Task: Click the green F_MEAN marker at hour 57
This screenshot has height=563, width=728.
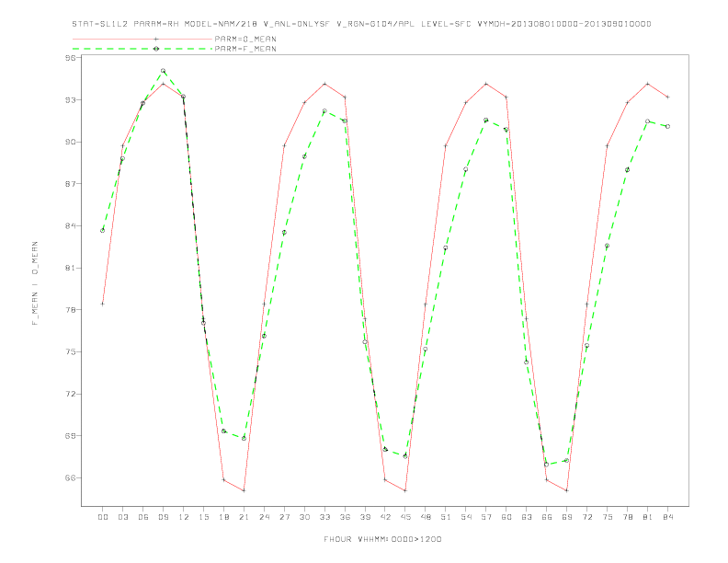Action: click(x=486, y=120)
